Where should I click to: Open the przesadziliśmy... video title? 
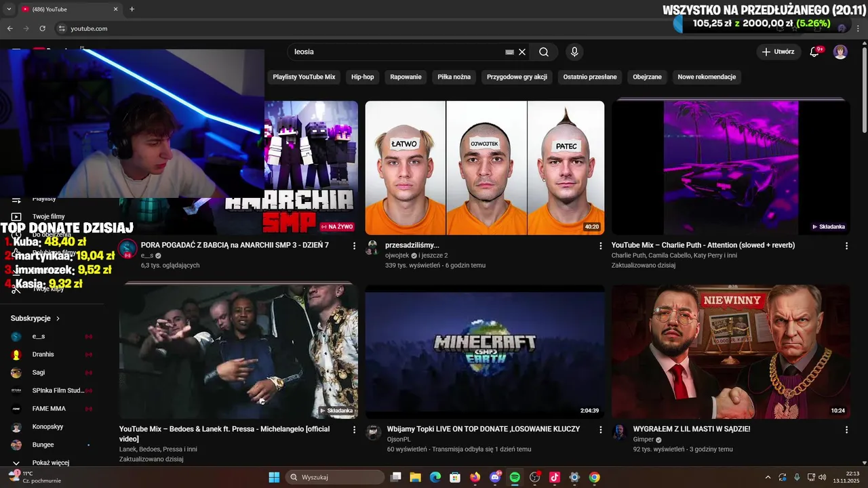pos(412,245)
